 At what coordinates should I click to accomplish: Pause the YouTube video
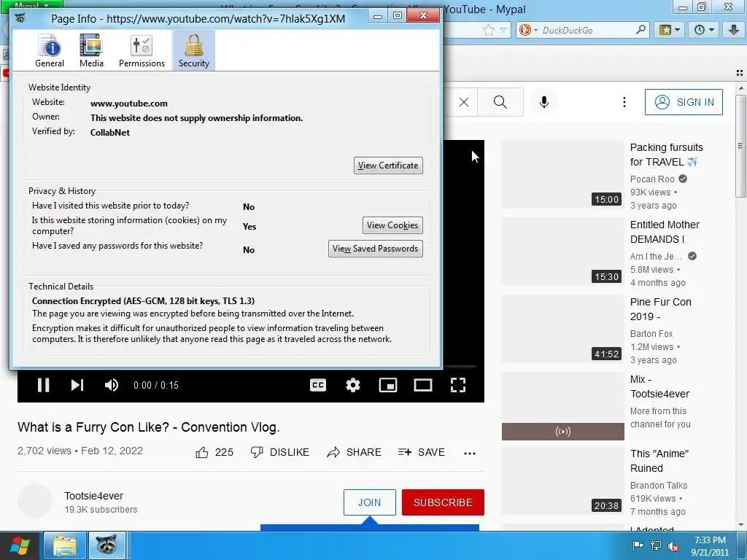[43, 385]
